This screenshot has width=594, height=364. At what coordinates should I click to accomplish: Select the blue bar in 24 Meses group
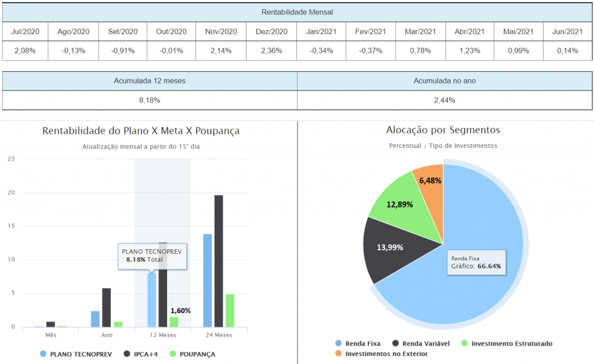tap(208, 281)
